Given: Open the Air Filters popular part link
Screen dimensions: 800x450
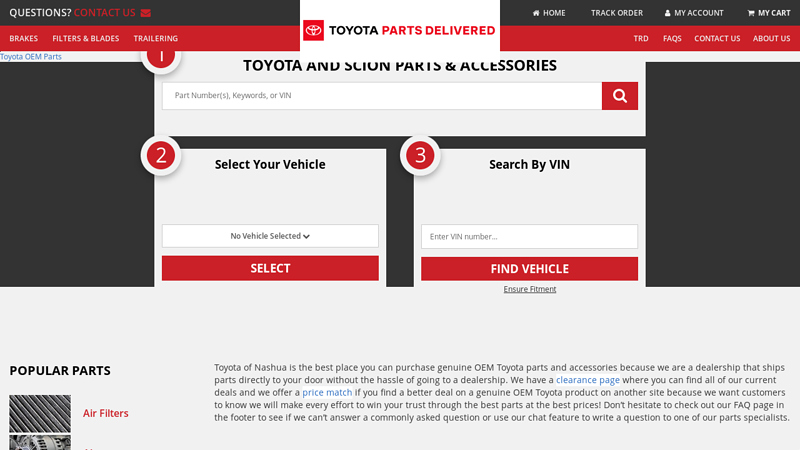Looking at the screenshot, I should click(106, 413).
